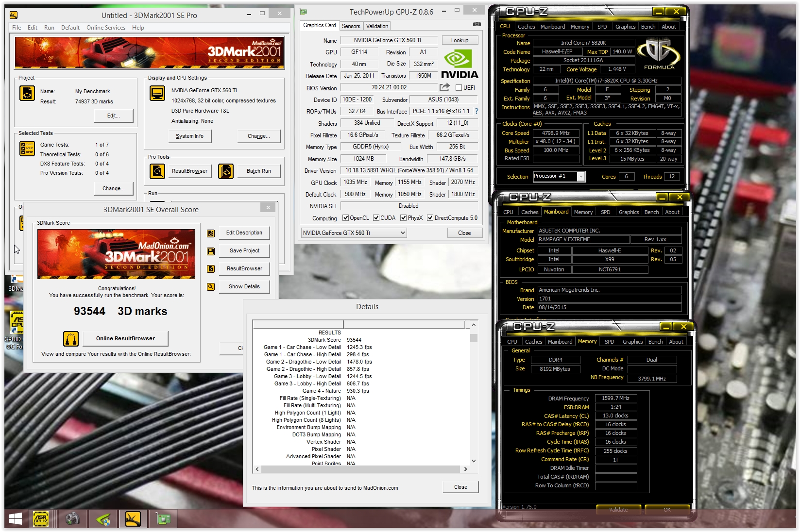This screenshot has width=800, height=532.
Task: Click the Project icon next to My Benchmark
Action: point(27,93)
